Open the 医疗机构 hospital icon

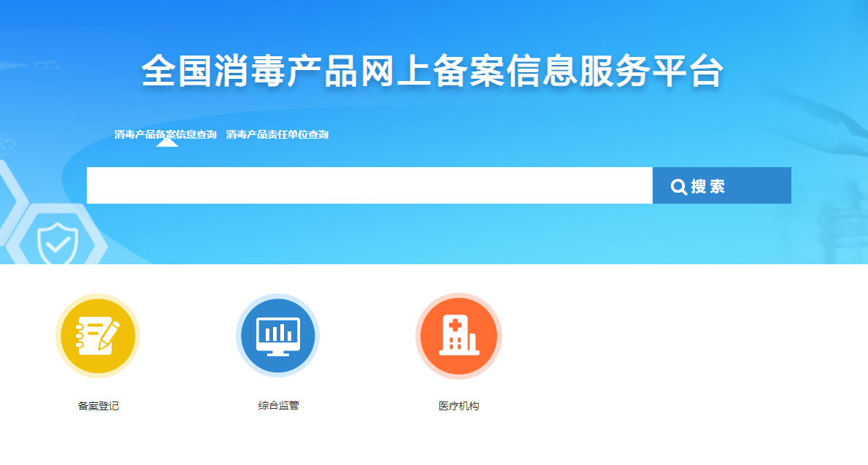[x=458, y=336]
